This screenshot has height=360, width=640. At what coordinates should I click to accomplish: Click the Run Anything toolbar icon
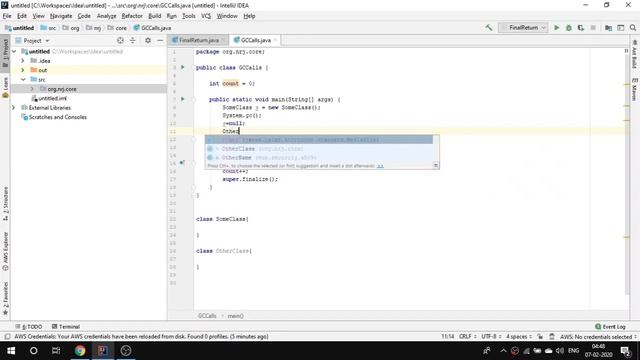[620, 28]
